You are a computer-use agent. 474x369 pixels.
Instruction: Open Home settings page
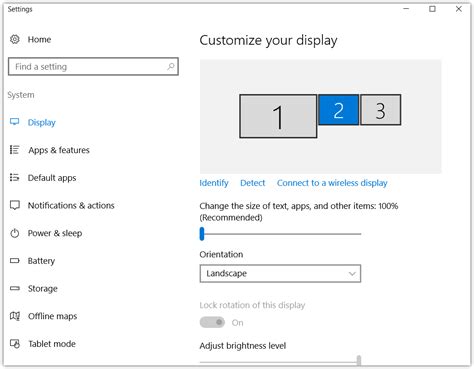click(39, 39)
